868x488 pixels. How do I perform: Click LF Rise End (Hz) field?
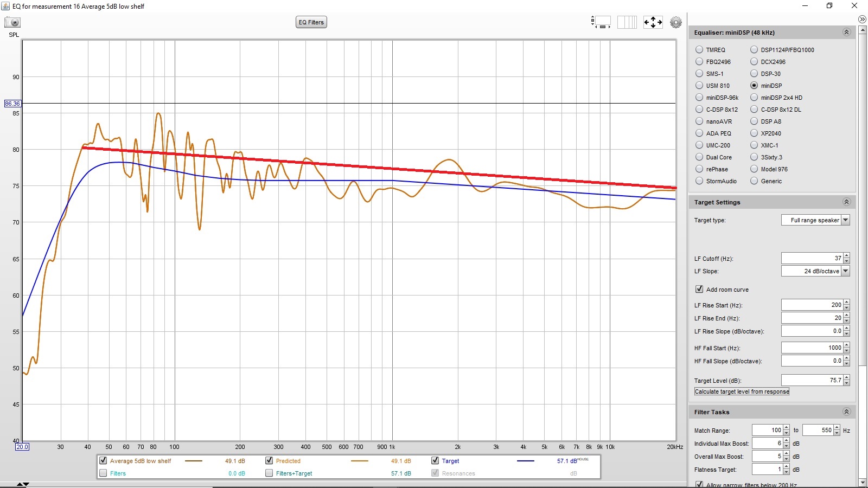click(812, 318)
